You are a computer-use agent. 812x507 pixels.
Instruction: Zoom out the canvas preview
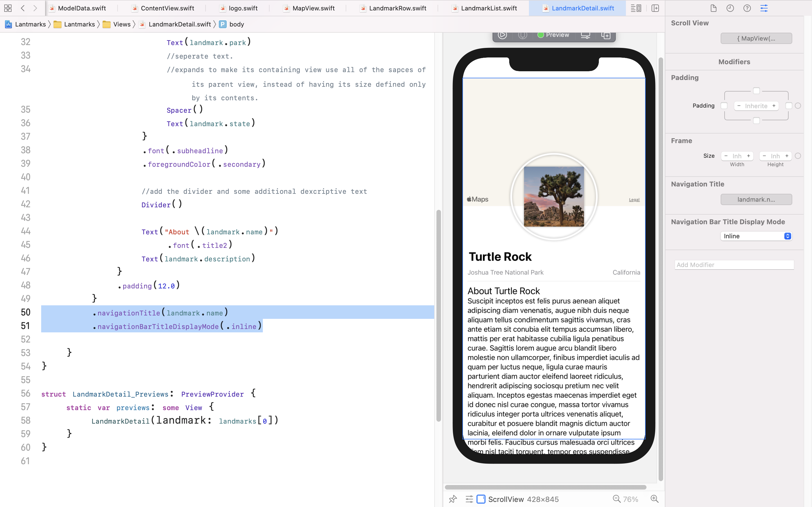pyautogui.click(x=617, y=499)
